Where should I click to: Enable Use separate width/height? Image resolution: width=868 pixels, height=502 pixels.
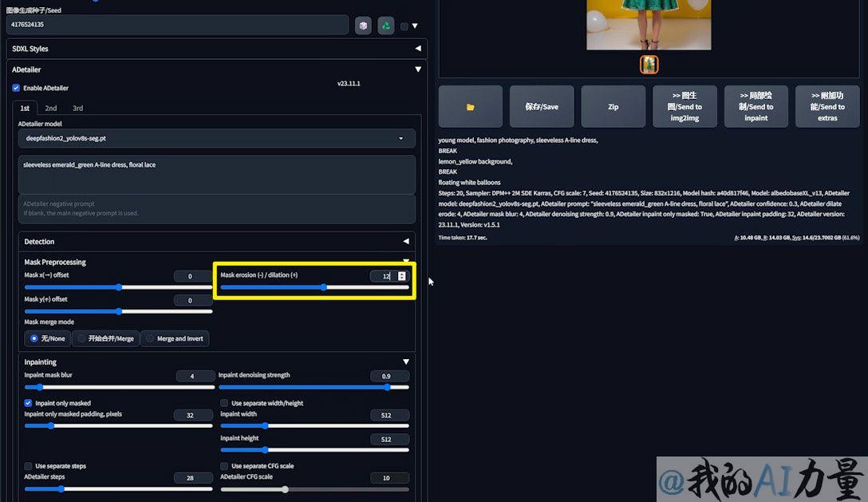point(224,403)
